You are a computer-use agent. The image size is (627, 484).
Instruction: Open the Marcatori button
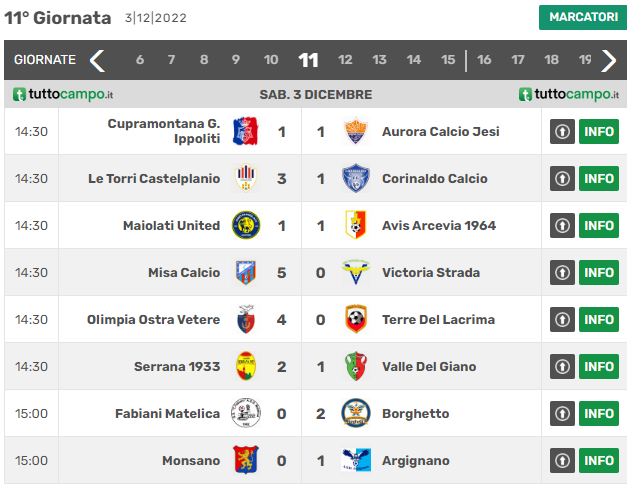(x=583, y=17)
